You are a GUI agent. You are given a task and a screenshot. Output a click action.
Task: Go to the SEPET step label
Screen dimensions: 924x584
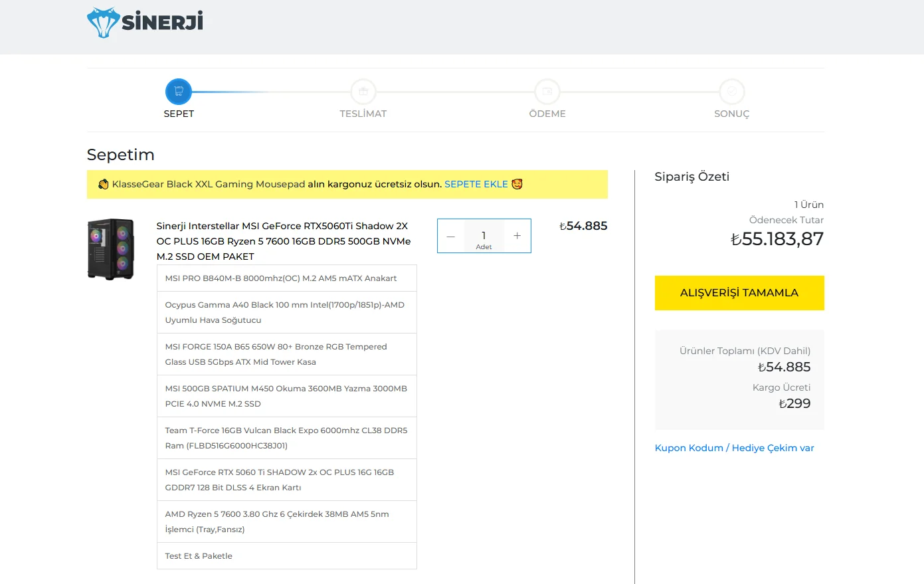pos(179,114)
